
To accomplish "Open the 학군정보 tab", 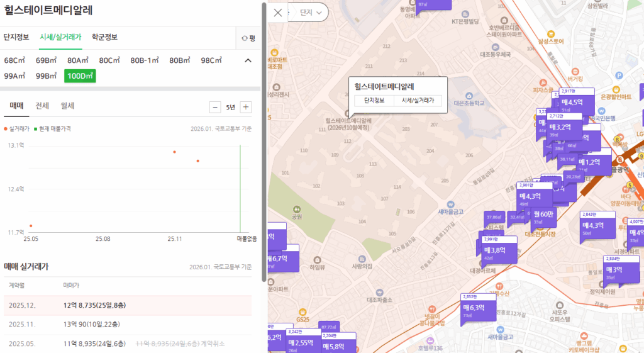I will coord(104,37).
